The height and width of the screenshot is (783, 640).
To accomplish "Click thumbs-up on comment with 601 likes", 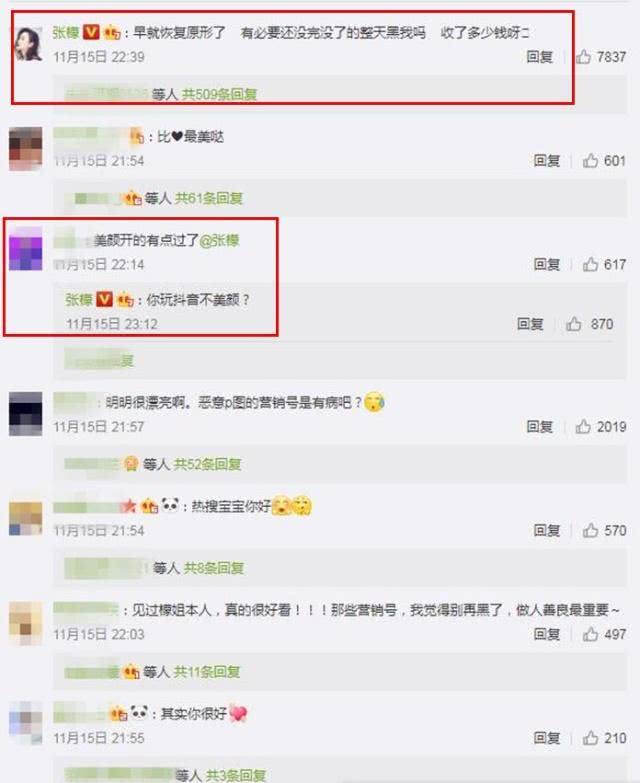I will pos(590,160).
